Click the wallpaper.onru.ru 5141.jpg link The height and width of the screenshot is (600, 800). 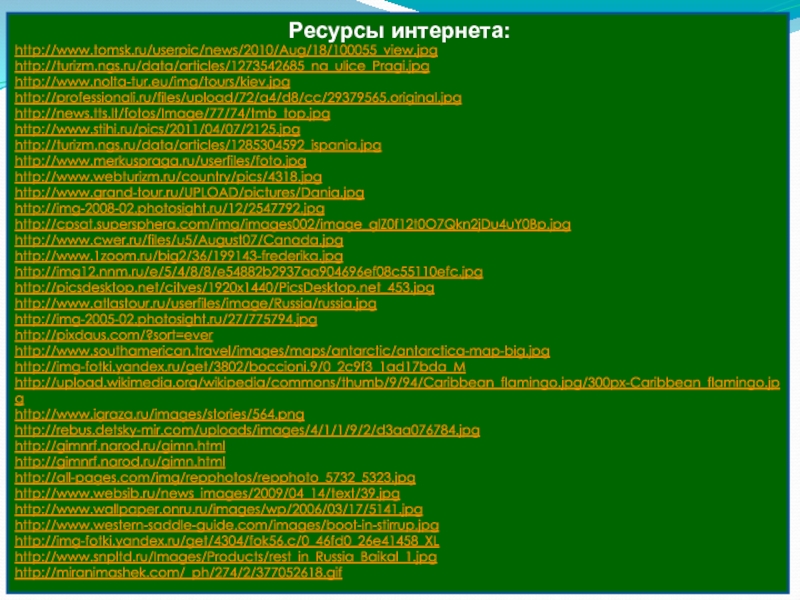218,509
